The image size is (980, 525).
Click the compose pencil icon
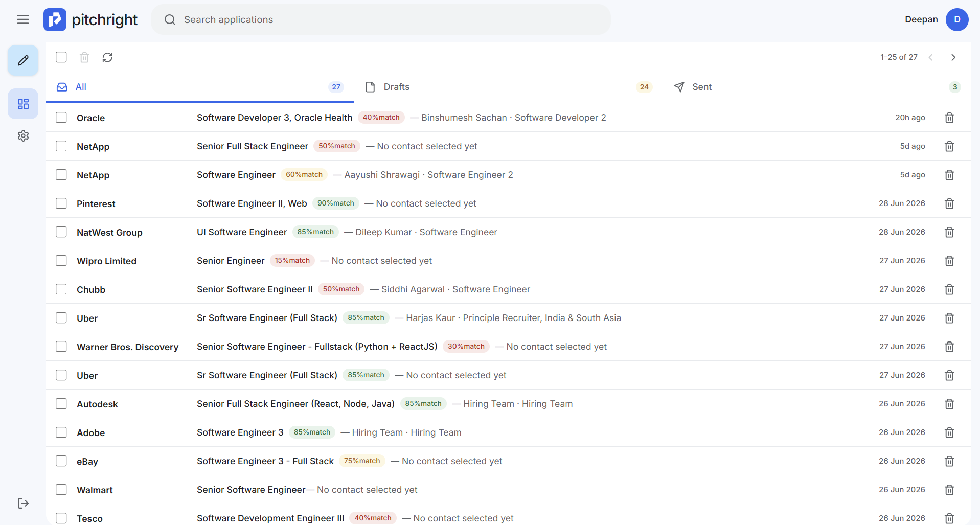click(23, 60)
